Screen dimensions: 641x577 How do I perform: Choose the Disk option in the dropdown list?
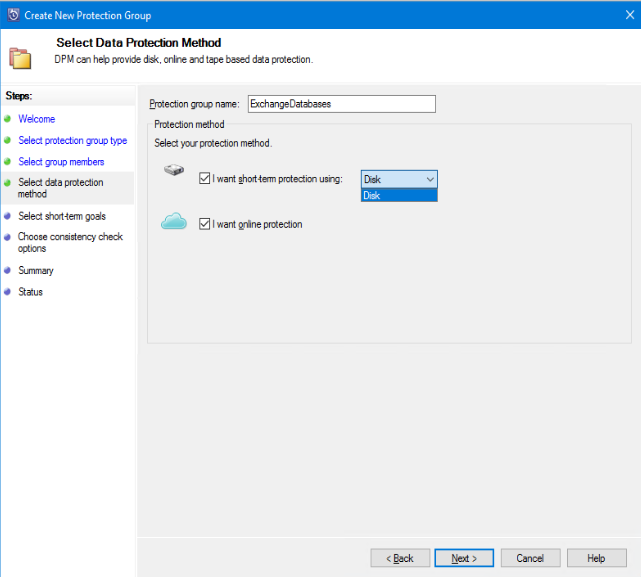[x=399, y=195]
